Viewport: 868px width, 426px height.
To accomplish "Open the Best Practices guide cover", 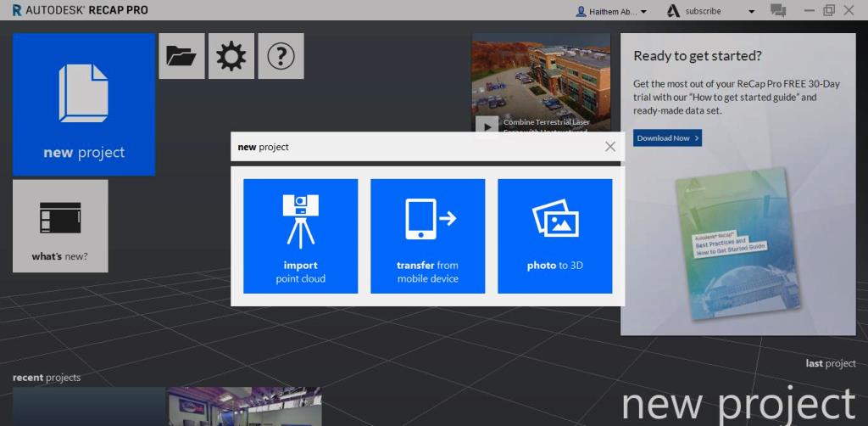I will (x=738, y=244).
